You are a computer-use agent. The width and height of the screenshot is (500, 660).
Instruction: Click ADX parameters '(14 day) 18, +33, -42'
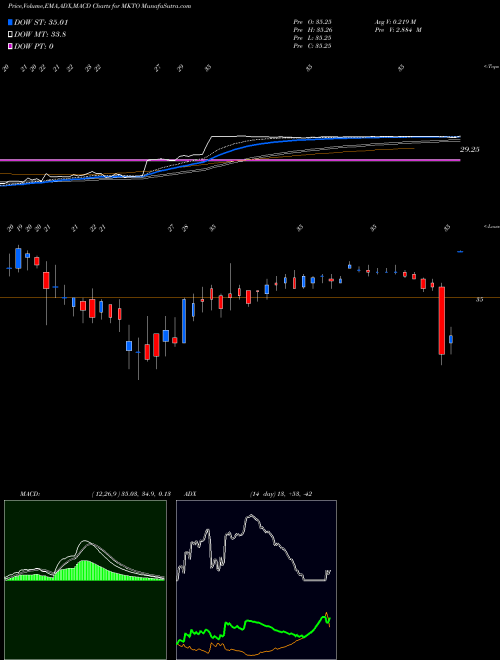[x=280, y=494]
